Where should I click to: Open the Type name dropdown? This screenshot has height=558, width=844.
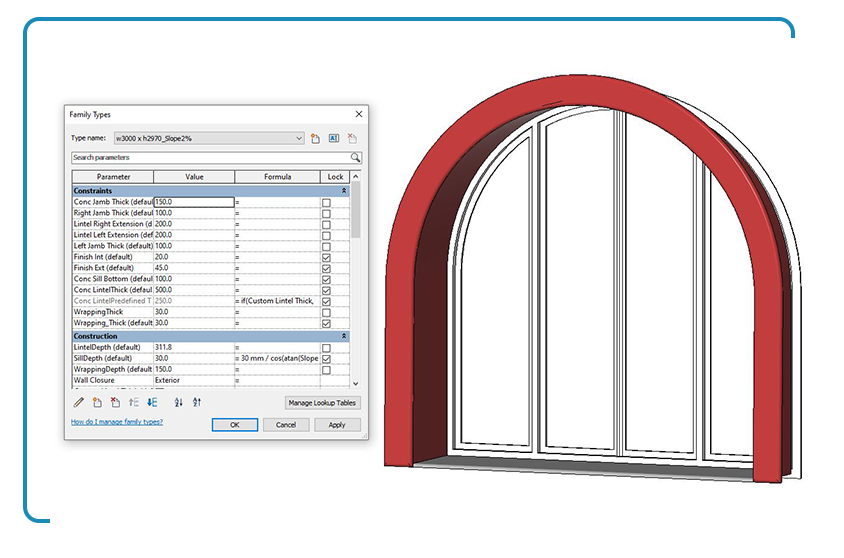point(299,138)
